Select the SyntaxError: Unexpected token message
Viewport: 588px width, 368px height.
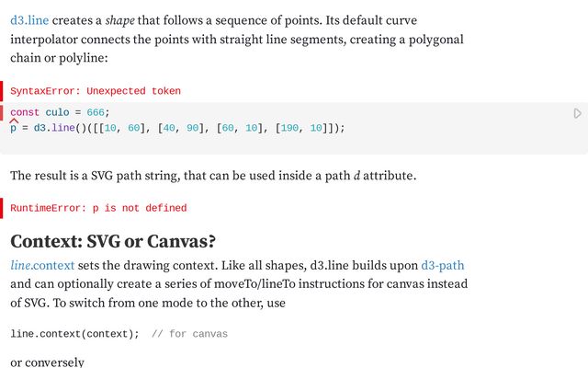(x=96, y=91)
